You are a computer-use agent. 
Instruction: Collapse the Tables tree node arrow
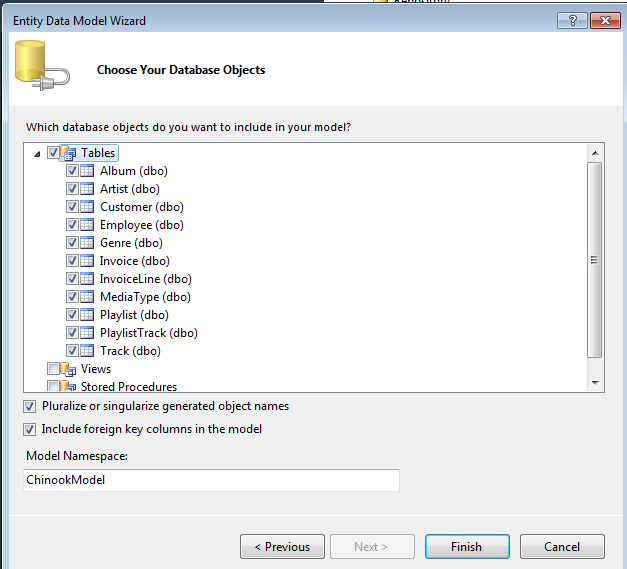coord(37,154)
